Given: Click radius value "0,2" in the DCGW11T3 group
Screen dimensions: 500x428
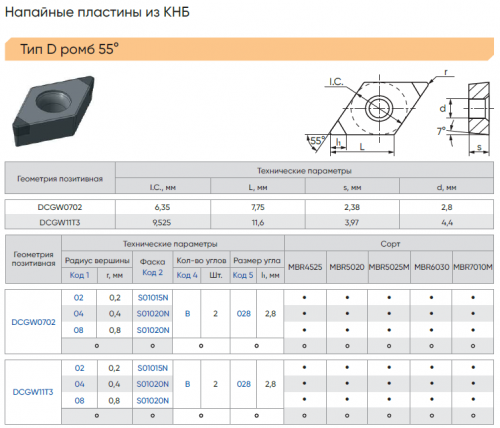Looking at the screenshot, I should click(114, 368).
